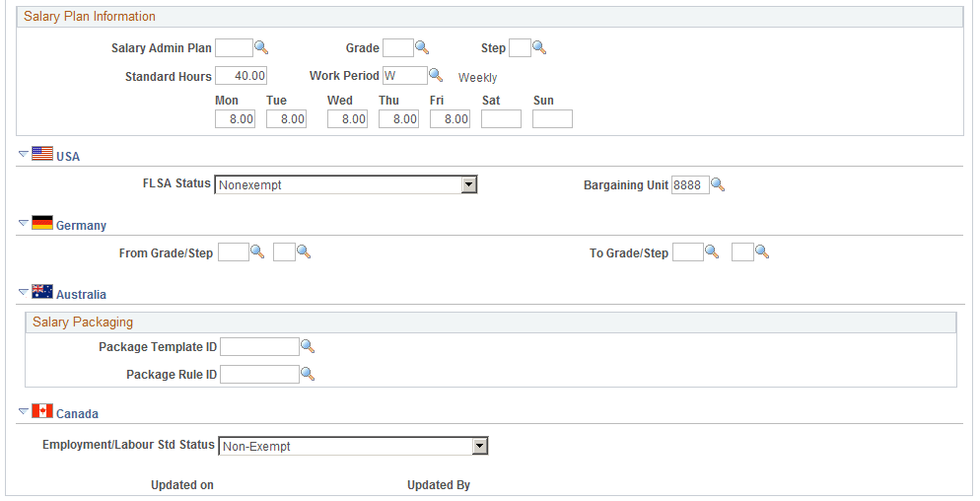The width and height of the screenshot is (980, 501).
Task: Click the Updated on label
Action: [x=181, y=485]
